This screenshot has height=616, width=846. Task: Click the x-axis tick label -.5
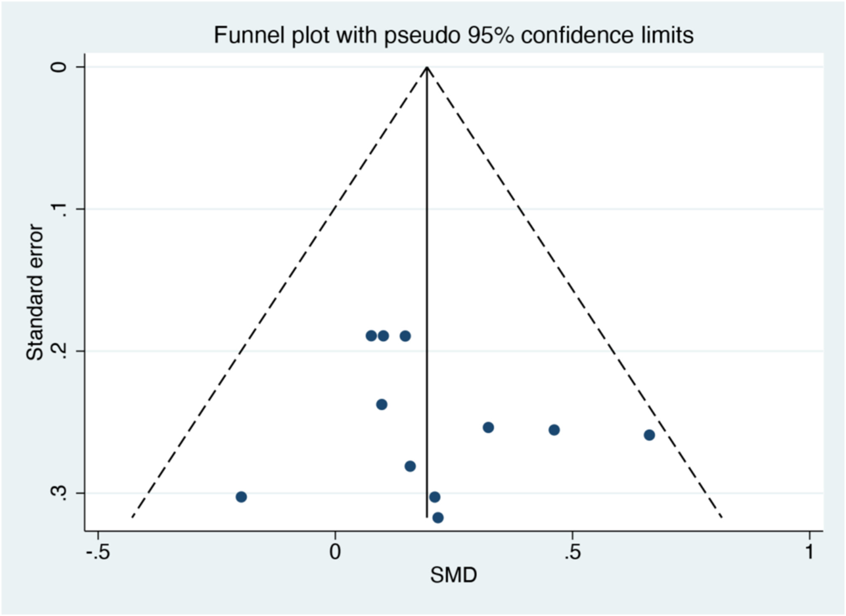[x=98, y=552]
